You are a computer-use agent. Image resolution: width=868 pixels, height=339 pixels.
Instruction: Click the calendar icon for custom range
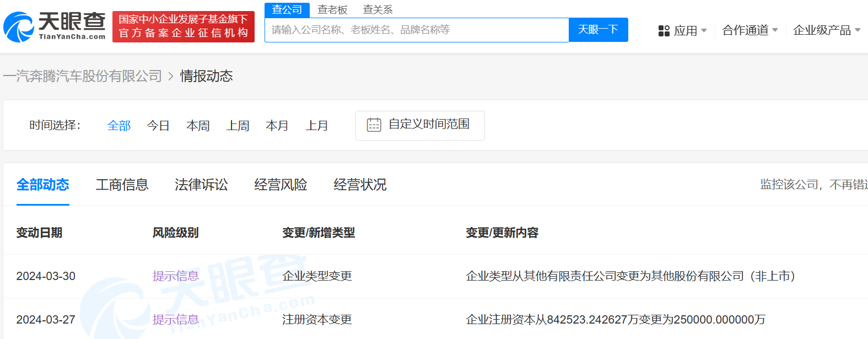(374, 125)
